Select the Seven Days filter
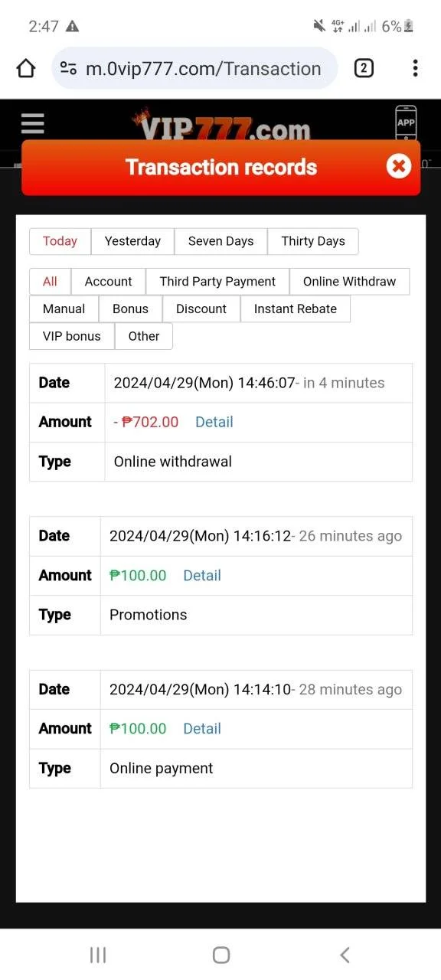The height and width of the screenshot is (980, 441). click(220, 241)
